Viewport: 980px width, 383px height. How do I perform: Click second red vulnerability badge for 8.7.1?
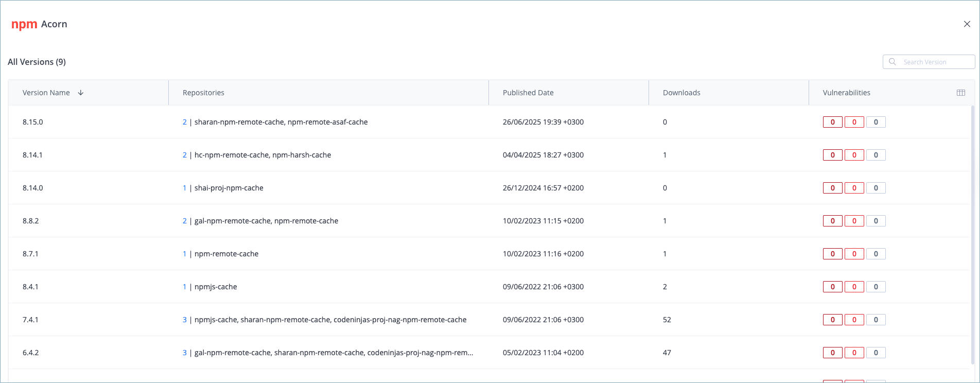[x=854, y=254]
